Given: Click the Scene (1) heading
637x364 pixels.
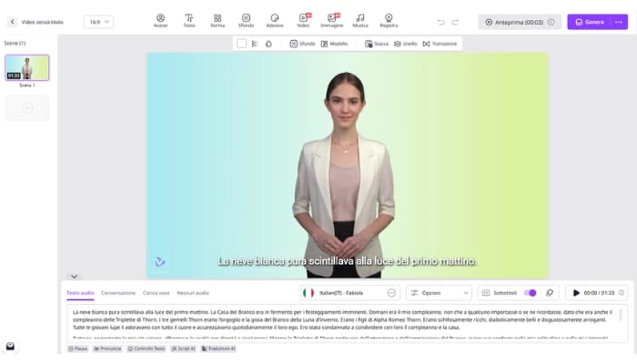Looking at the screenshot, I should 15,43.
